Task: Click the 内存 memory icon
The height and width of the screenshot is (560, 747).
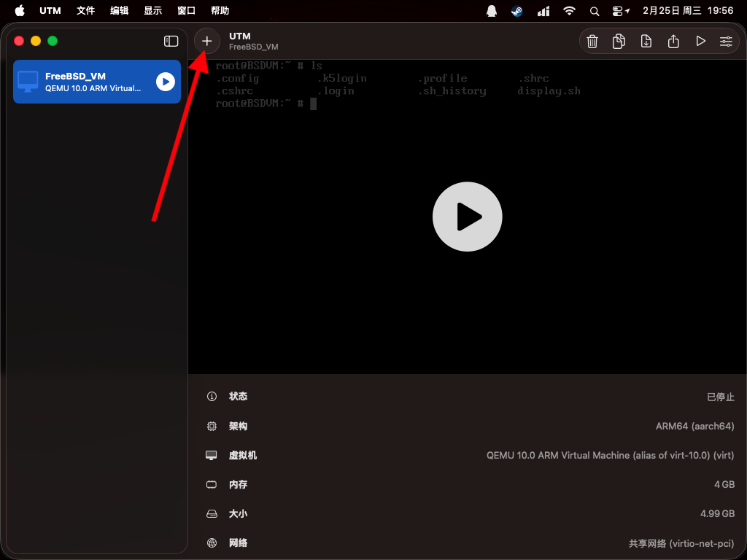Action: pyautogui.click(x=212, y=484)
